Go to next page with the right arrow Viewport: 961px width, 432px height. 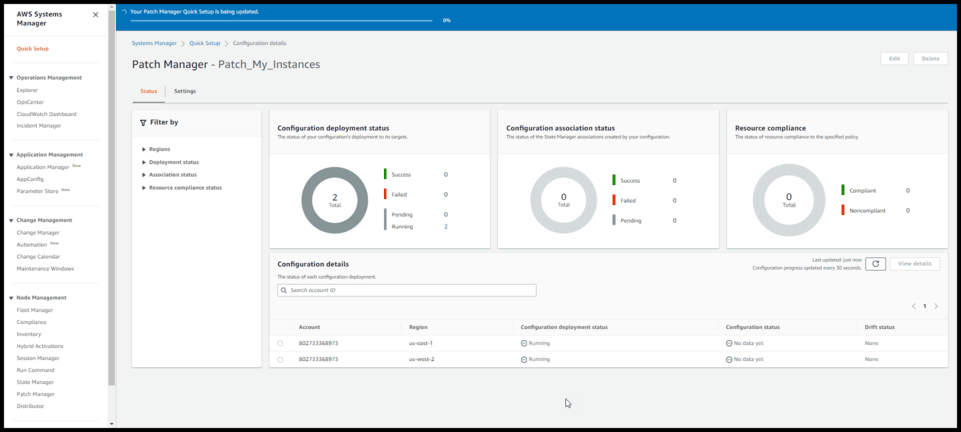[936, 306]
